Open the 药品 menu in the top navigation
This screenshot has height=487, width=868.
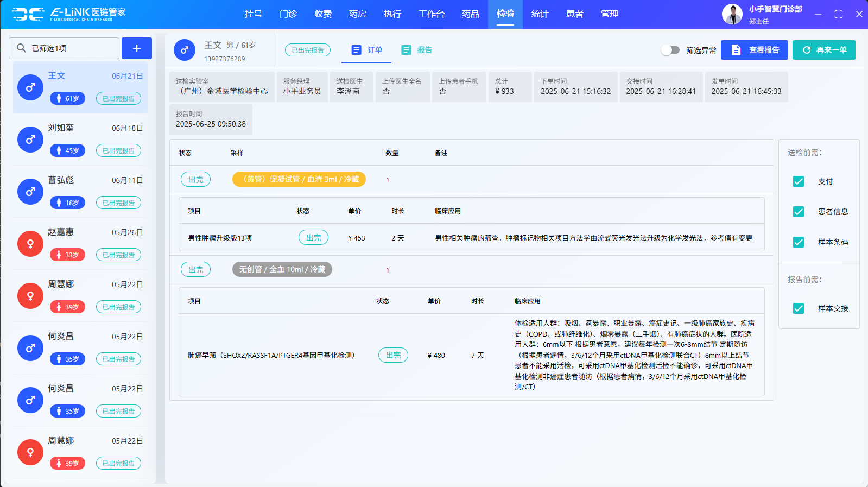(x=470, y=14)
